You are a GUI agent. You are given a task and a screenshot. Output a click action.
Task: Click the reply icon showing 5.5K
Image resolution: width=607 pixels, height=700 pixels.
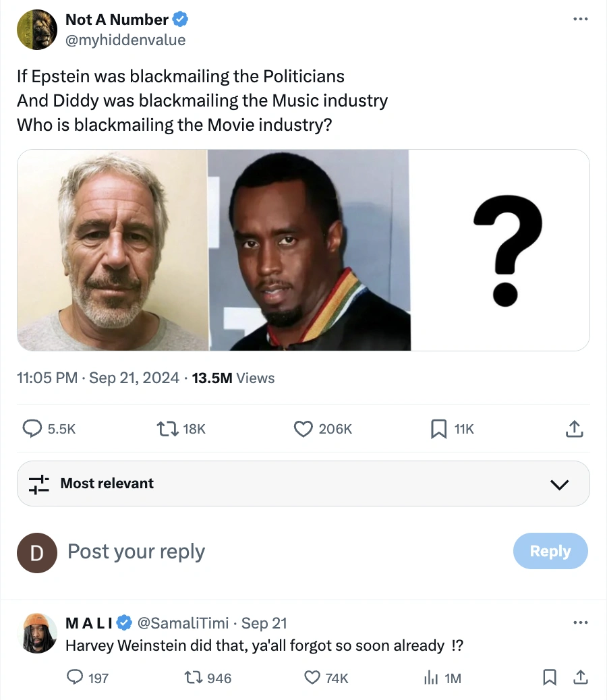pos(32,428)
